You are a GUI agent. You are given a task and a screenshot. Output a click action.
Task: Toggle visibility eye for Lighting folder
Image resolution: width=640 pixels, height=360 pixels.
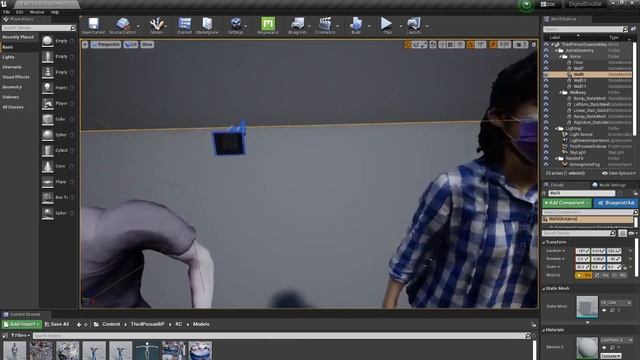coord(547,129)
